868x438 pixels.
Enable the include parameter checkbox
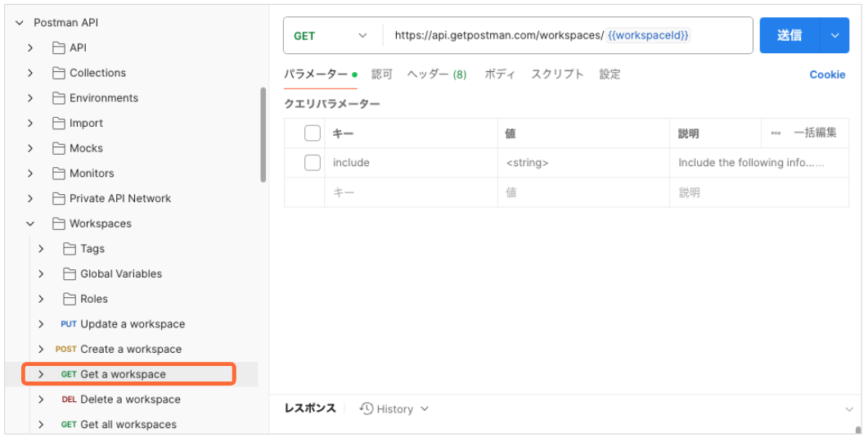313,163
